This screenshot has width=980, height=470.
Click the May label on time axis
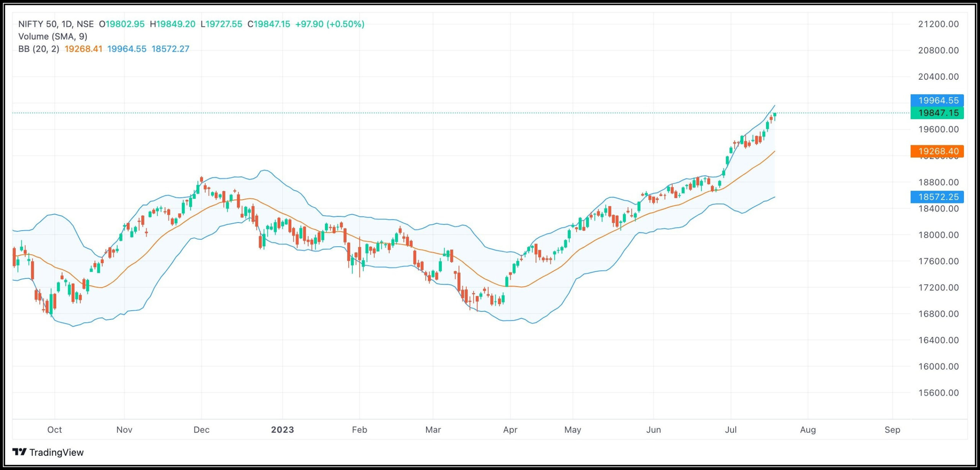coord(573,430)
